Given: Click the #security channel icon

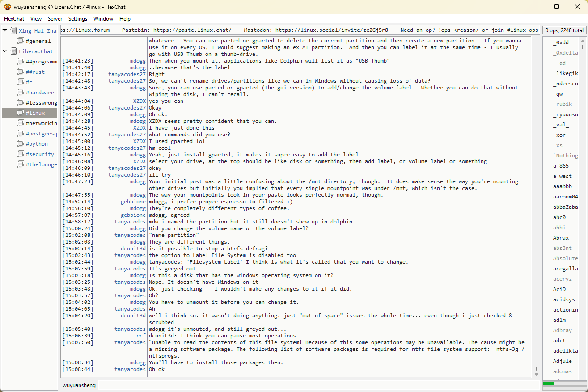Looking at the screenshot, I should [21, 154].
